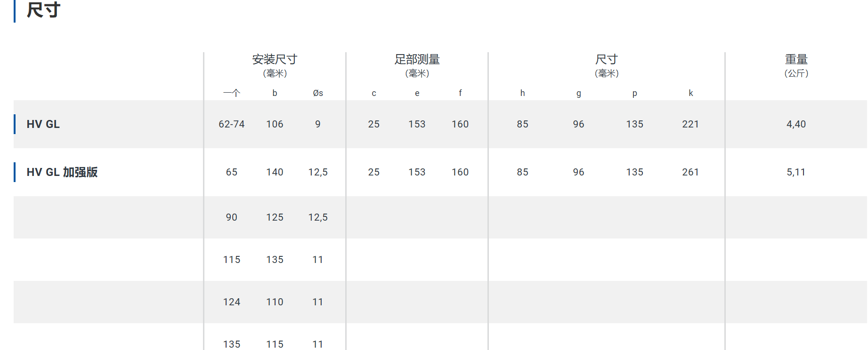Click the 90 value in first column

231,217
